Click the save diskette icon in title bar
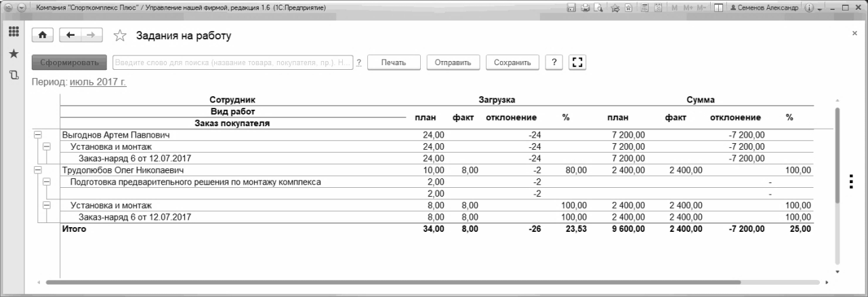Viewport: 868px width, 297px height. pos(571,7)
